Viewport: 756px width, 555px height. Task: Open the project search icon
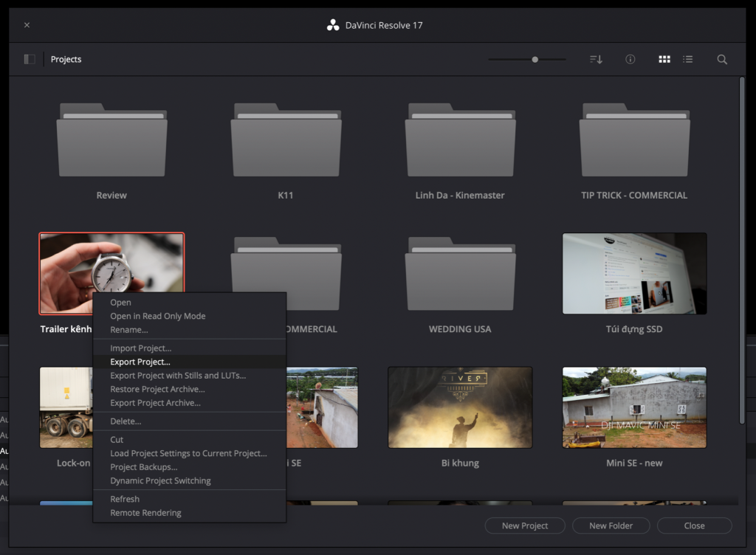tap(722, 59)
